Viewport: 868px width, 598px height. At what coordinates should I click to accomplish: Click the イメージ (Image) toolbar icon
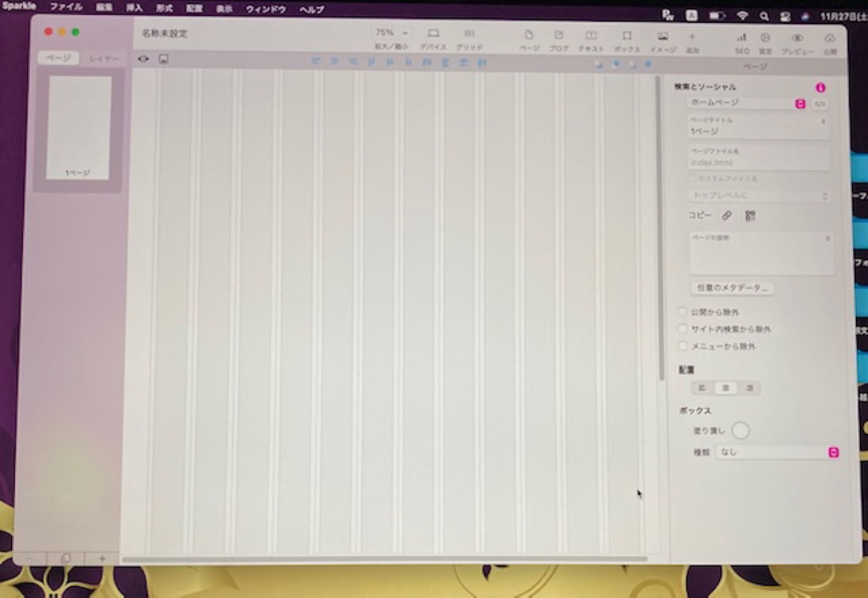[x=663, y=36]
